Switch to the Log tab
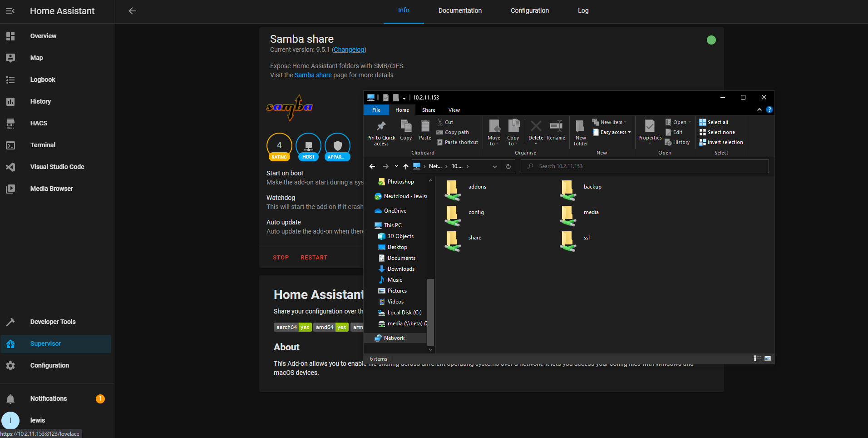 (583, 11)
